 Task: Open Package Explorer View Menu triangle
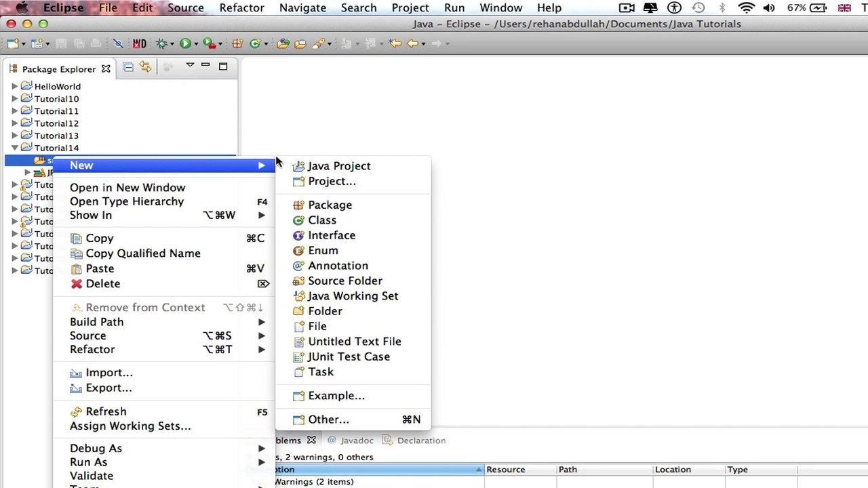[x=190, y=66]
